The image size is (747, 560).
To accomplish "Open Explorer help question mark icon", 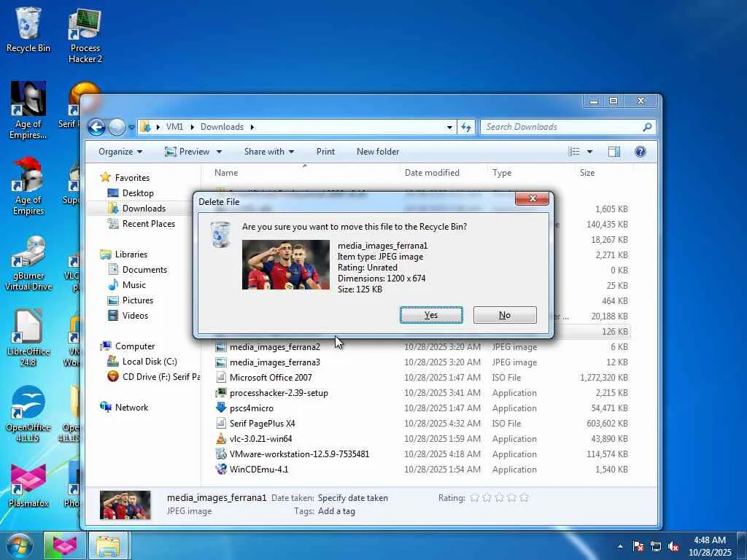I will (x=640, y=152).
